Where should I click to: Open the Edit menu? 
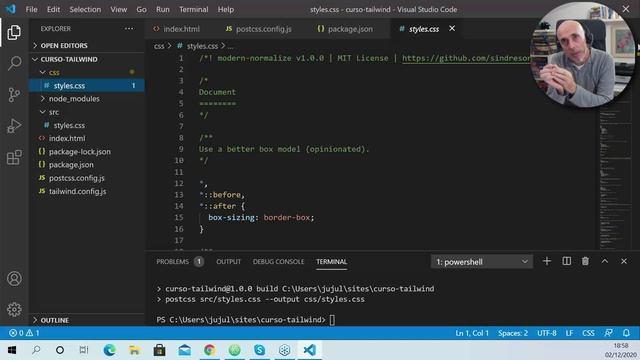click(53, 9)
